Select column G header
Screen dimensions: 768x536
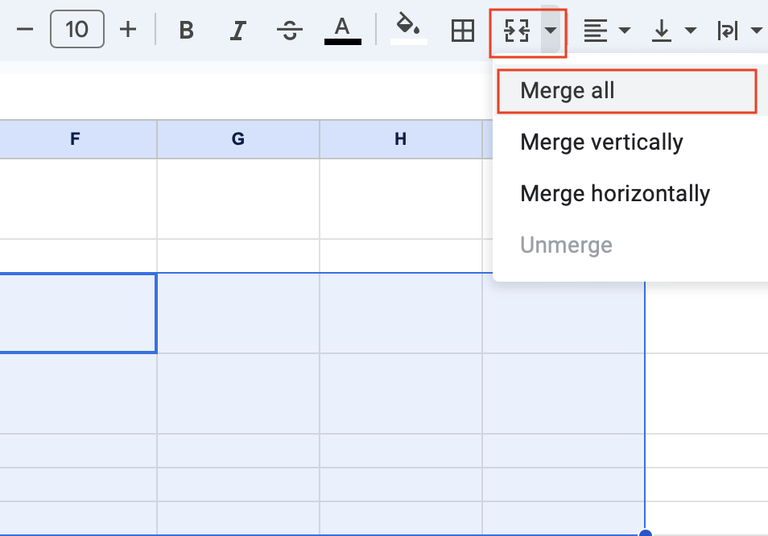pyautogui.click(x=238, y=140)
